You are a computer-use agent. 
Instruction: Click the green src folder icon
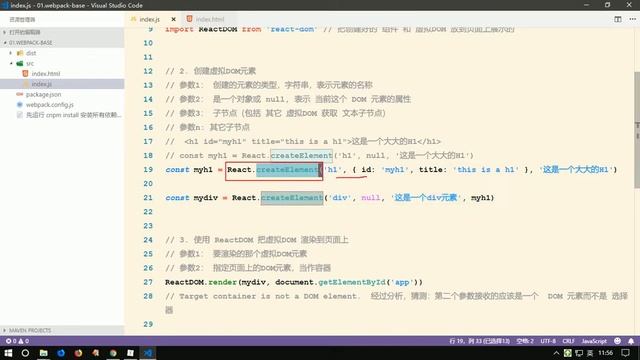point(20,63)
